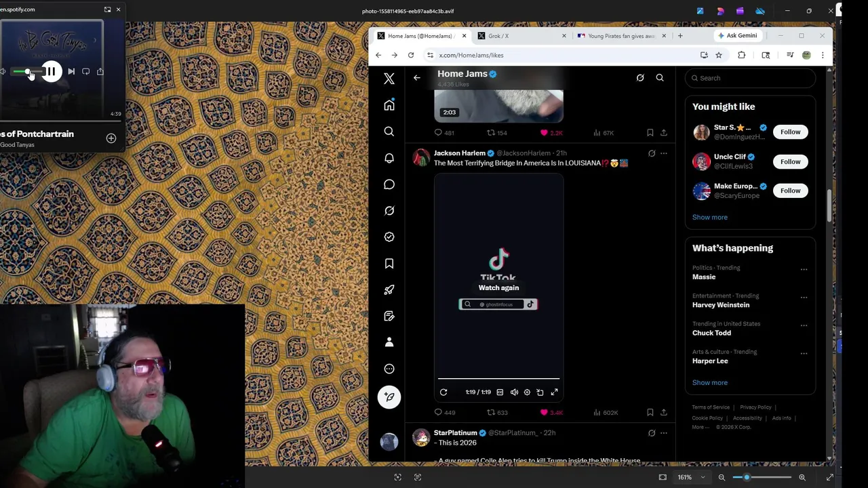
Task: Open Harvey Weinstein trending topic
Action: (721, 305)
